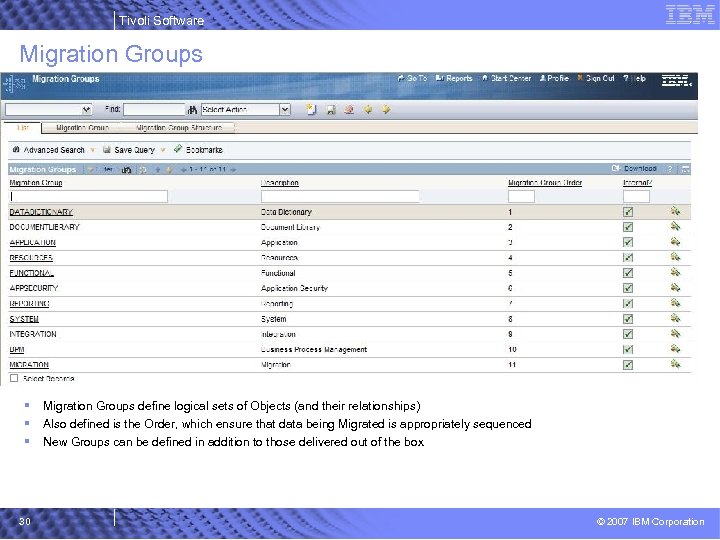The height and width of the screenshot is (540, 720).
Task: Toggle Internal checkbox for MIGRATION row
Action: coord(628,365)
